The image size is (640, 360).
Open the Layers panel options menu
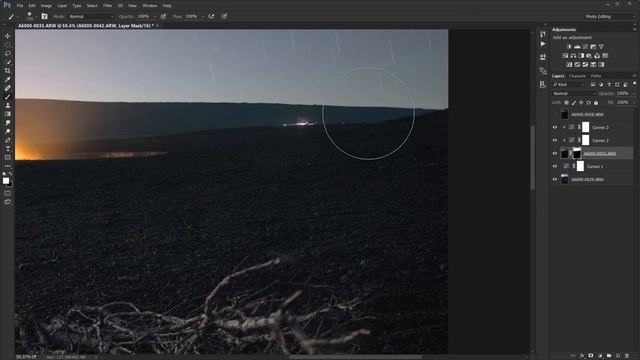635,76
